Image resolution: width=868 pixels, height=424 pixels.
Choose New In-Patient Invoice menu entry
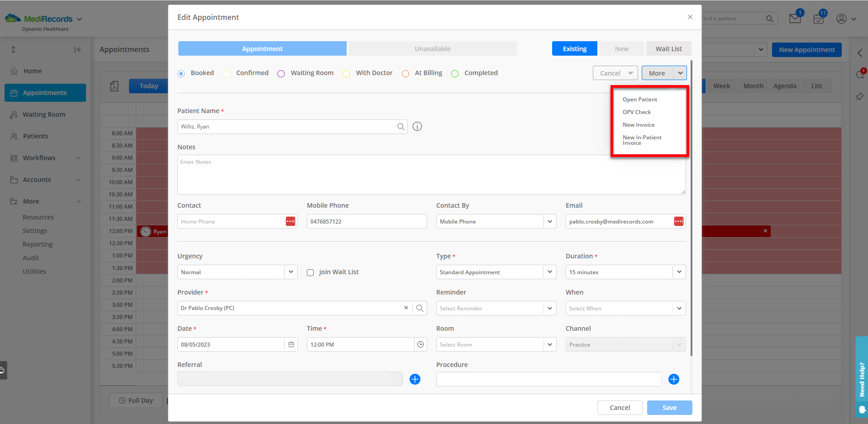click(642, 140)
